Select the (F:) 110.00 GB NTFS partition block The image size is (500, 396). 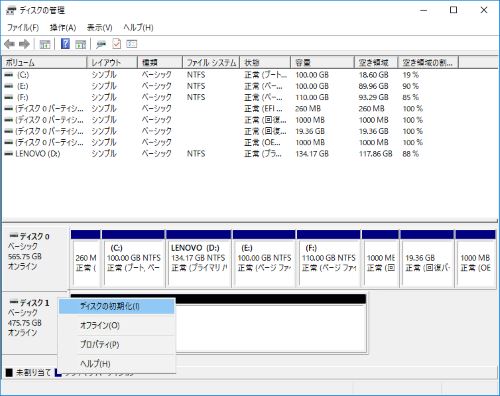[329, 258]
